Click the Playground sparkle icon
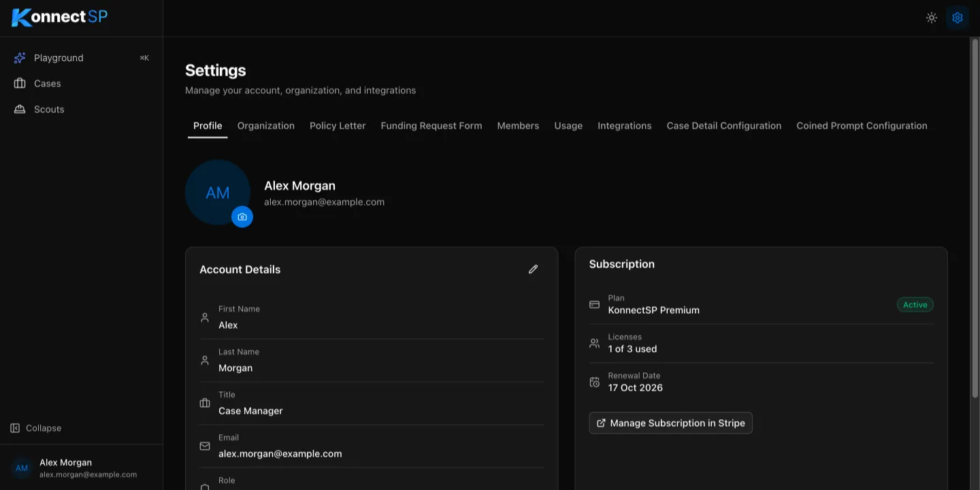The image size is (980, 490). tap(20, 58)
